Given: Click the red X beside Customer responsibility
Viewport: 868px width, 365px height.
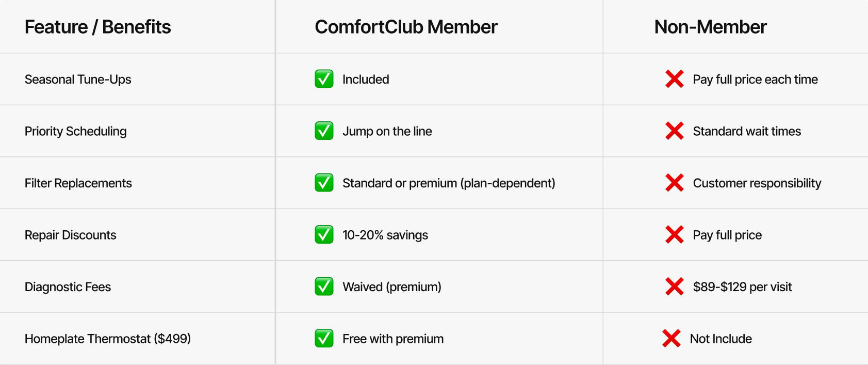Looking at the screenshot, I should (x=674, y=183).
